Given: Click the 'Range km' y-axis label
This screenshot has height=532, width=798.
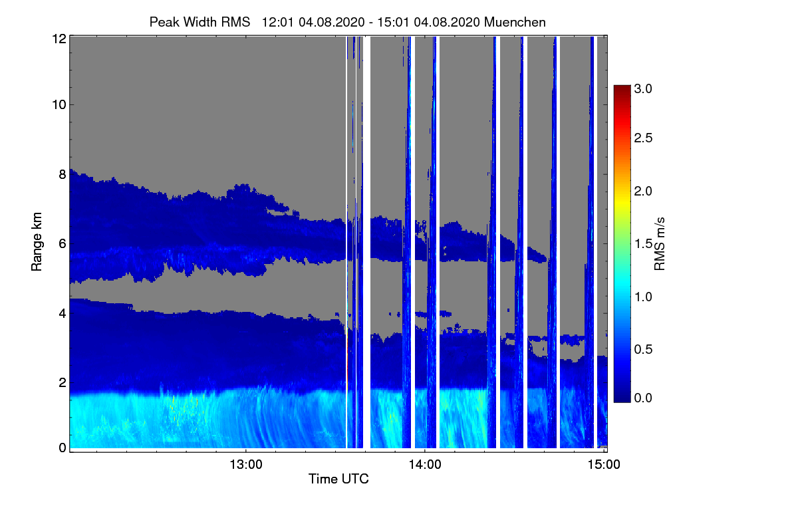Looking at the screenshot, I should (x=37, y=242).
